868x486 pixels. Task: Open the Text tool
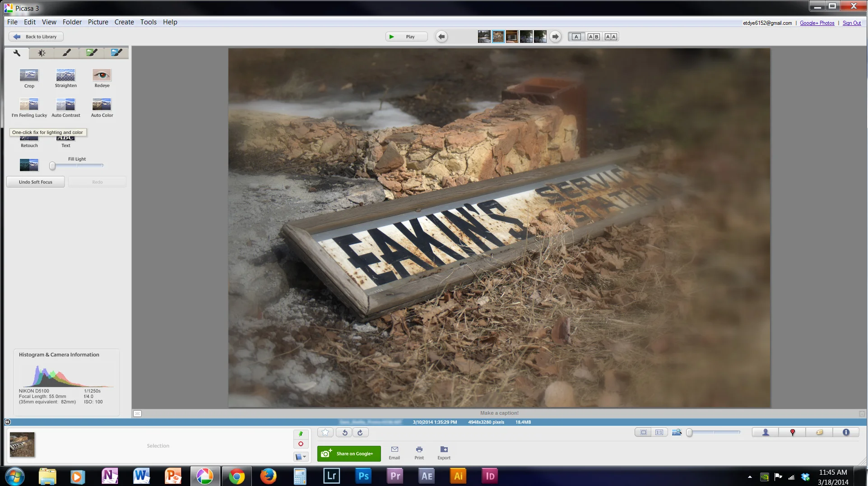[65, 142]
